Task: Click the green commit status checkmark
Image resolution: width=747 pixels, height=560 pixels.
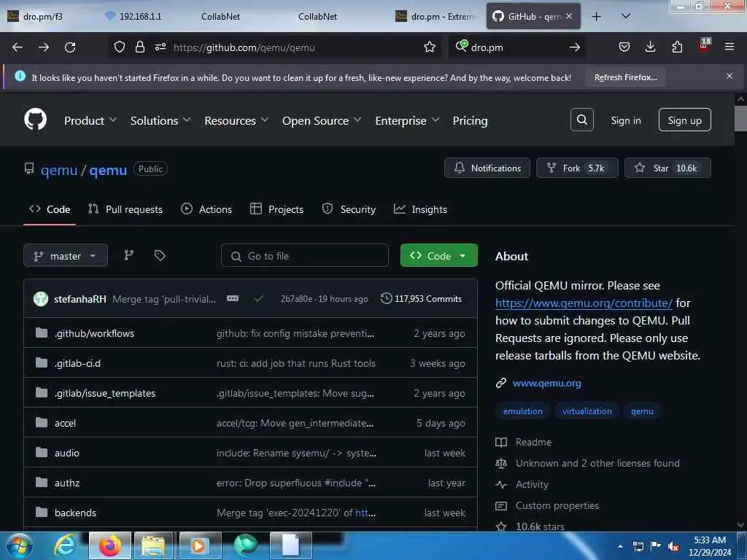Action: [x=259, y=298]
